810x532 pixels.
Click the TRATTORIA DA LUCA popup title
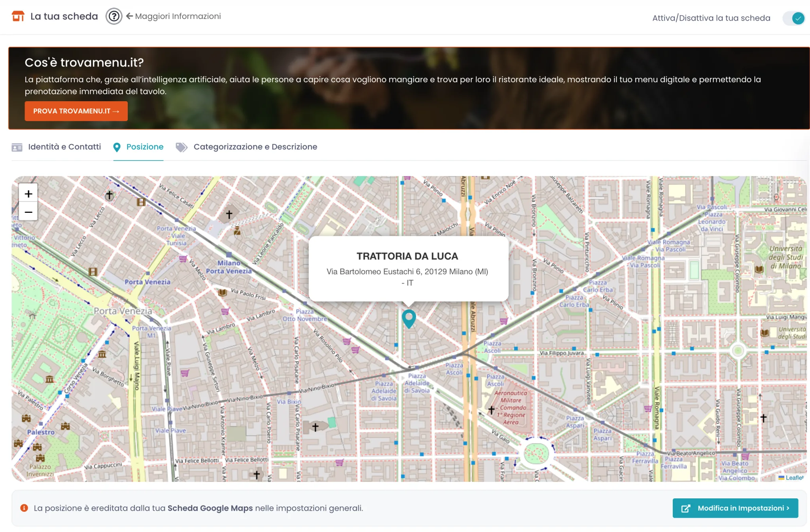click(x=407, y=256)
